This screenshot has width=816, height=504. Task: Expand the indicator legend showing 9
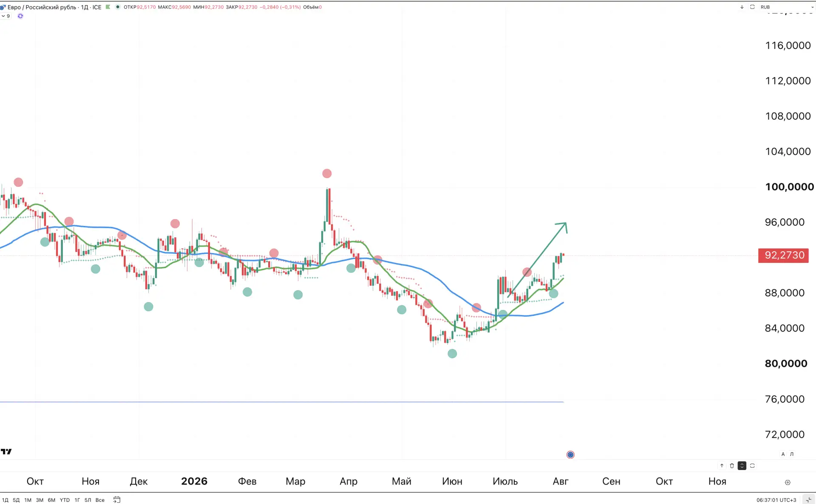tap(6, 16)
